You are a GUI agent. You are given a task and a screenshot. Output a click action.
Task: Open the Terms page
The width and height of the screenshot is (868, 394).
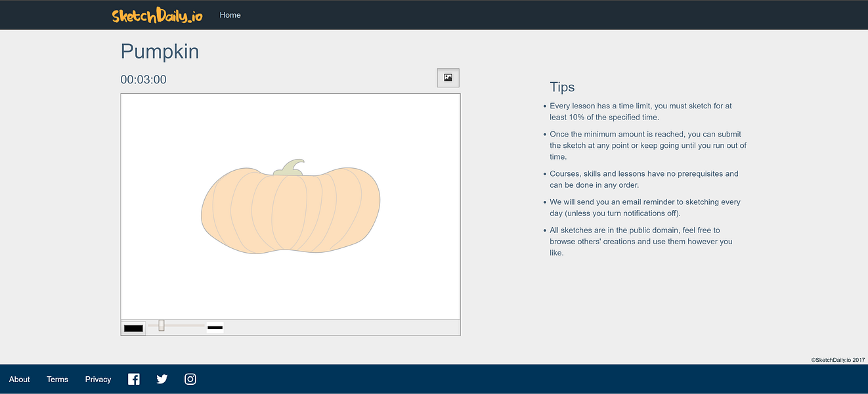[57, 379]
